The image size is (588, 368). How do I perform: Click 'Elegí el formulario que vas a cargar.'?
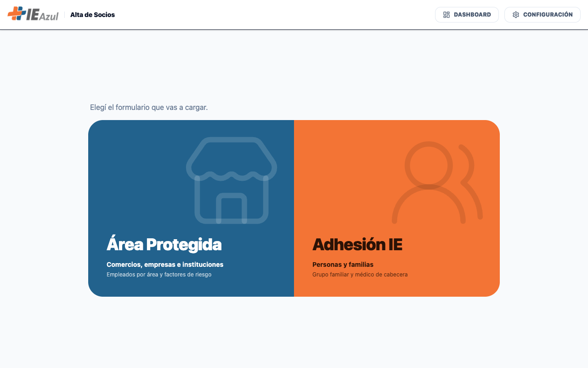click(149, 107)
